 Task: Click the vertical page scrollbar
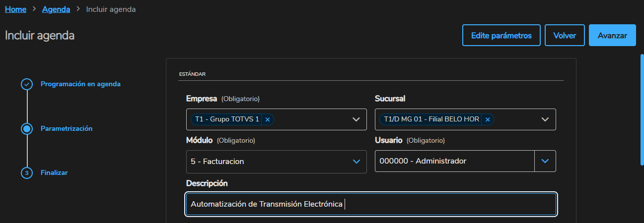(642, 109)
